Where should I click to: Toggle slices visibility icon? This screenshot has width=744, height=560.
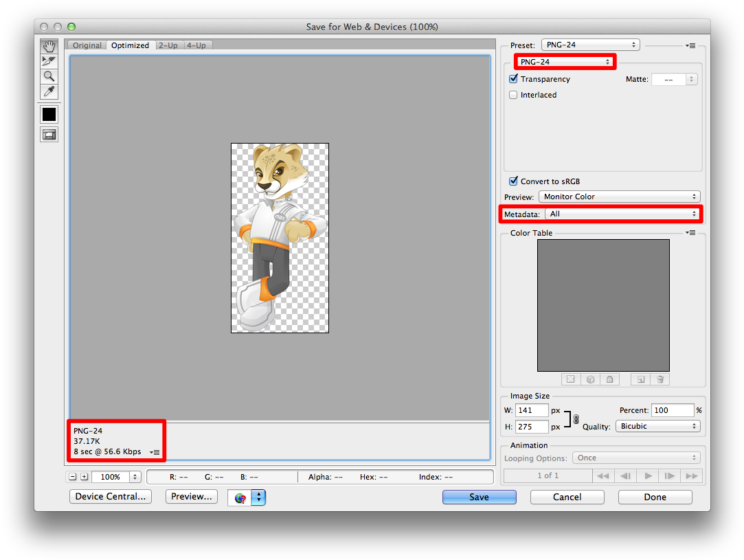coord(49,135)
